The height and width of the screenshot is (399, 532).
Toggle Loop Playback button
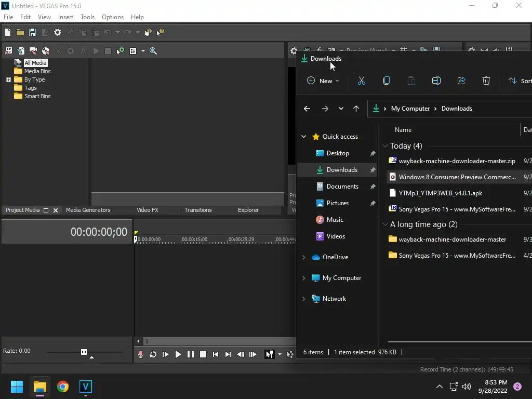[x=153, y=354]
